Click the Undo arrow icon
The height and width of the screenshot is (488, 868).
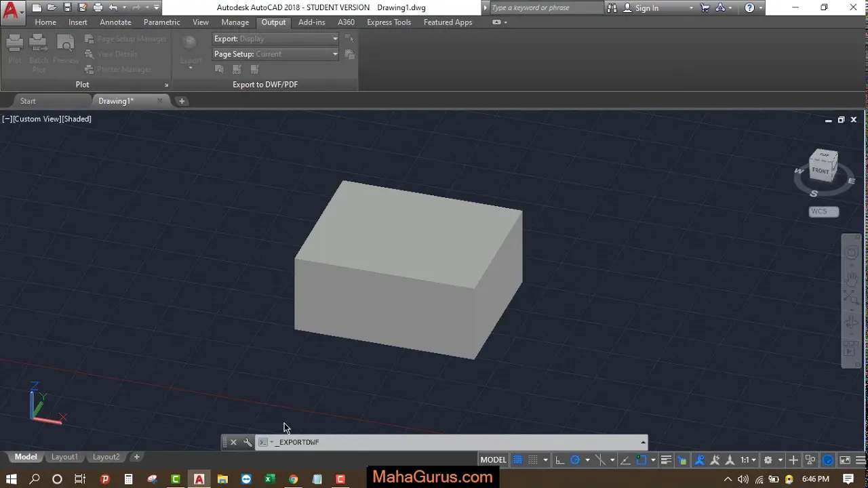pyautogui.click(x=113, y=8)
